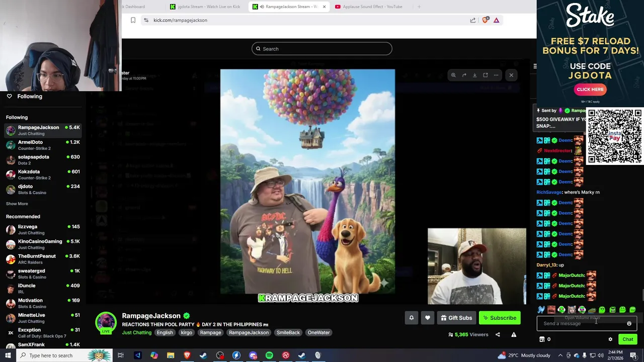644x362 pixels.
Task: Open Brave browser from the taskbar
Action: point(187,355)
